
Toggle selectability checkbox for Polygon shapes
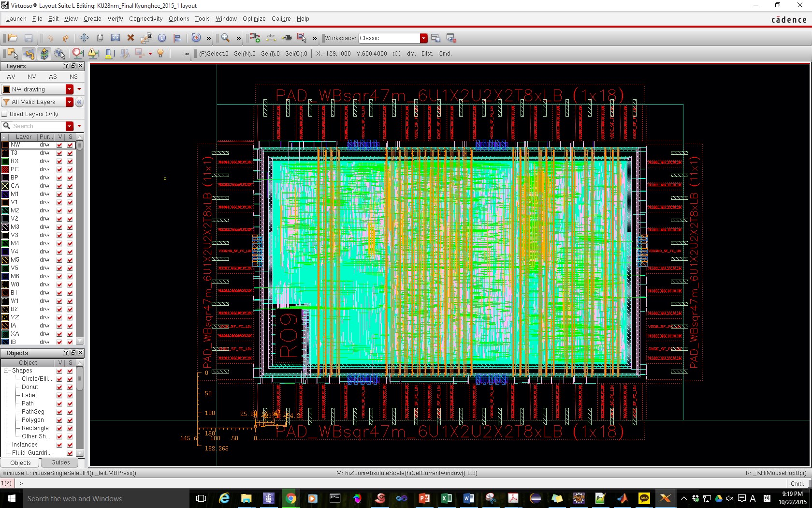(70, 420)
